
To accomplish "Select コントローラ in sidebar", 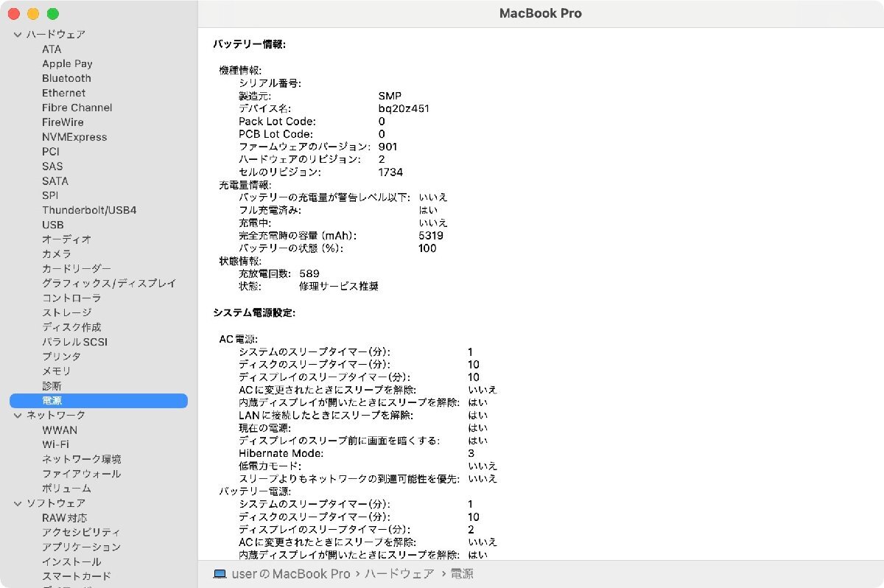I will 71,298.
